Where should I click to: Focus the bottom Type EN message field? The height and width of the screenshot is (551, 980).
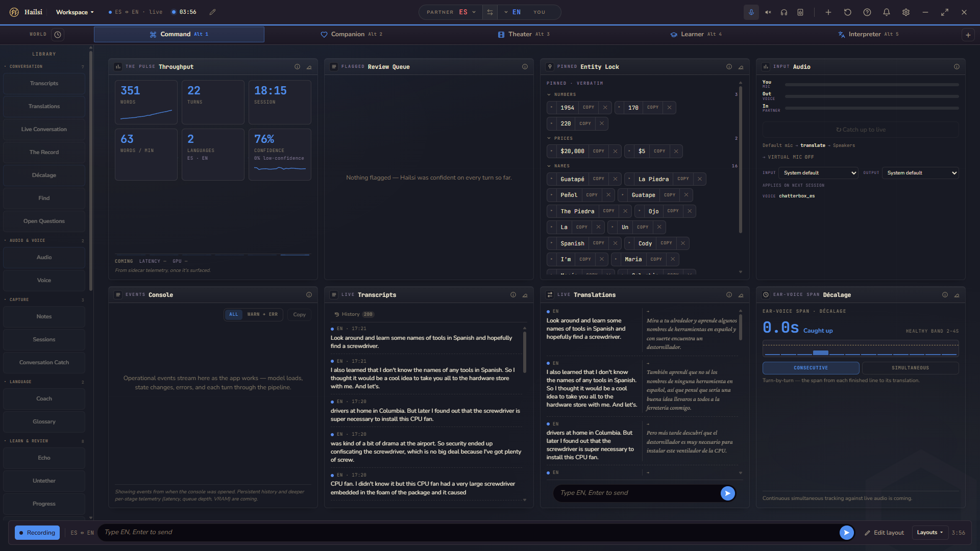coord(469,533)
